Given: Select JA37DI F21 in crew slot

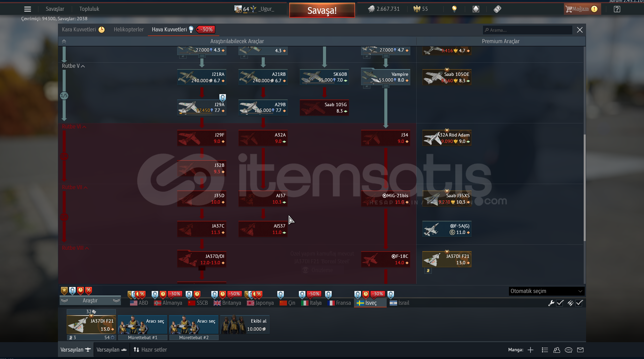Looking at the screenshot, I should coord(91,325).
